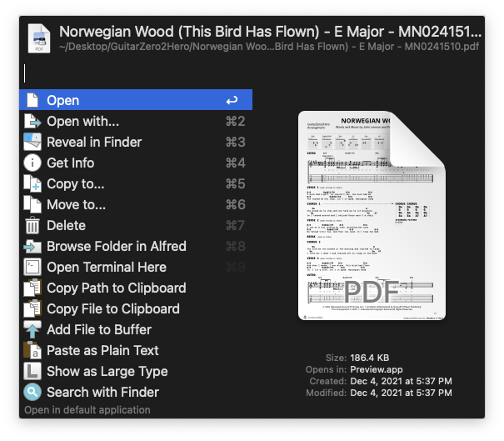Choose Search with Finder

point(136,392)
